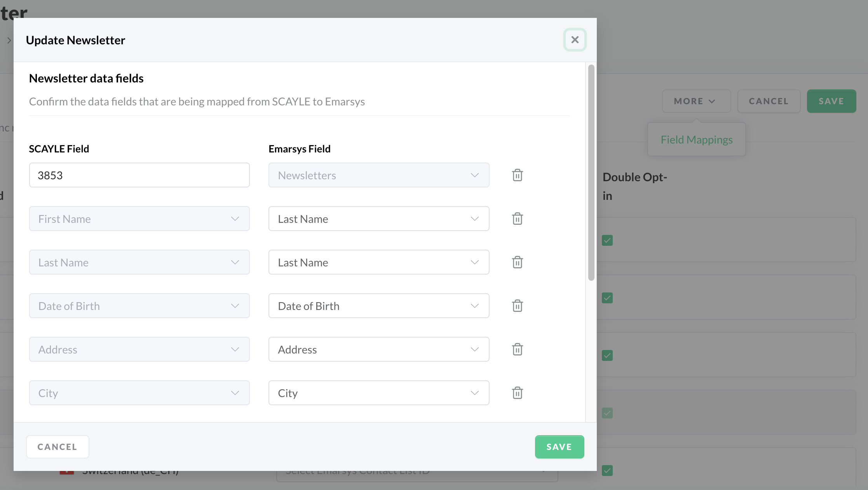Image resolution: width=868 pixels, height=490 pixels.
Task: Open the Address Emarsys field dropdown
Action: (378, 349)
